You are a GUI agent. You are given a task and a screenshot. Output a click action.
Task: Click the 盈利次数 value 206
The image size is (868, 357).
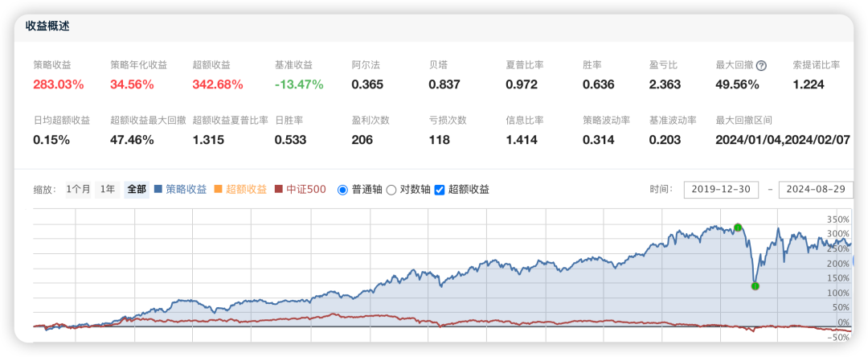tap(362, 140)
